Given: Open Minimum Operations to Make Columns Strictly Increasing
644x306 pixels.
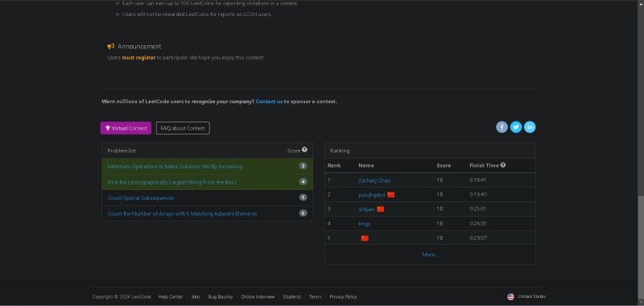Looking at the screenshot, I should 175,167.
